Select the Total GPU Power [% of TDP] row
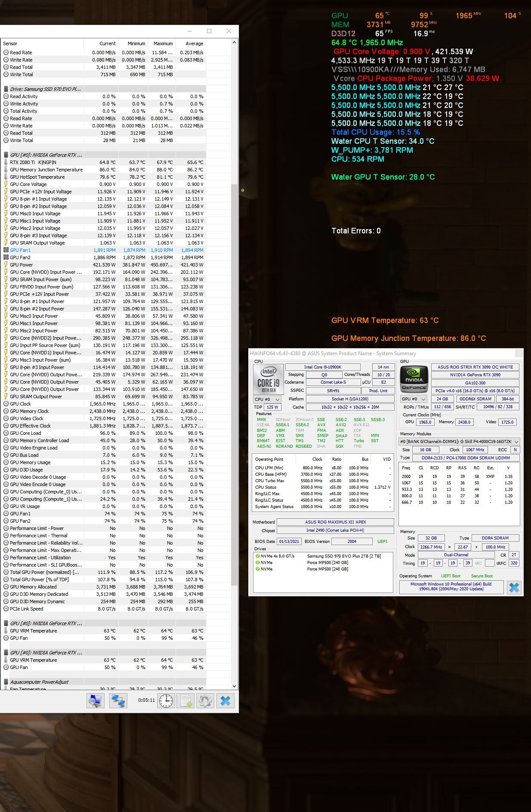 pos(103,580)
